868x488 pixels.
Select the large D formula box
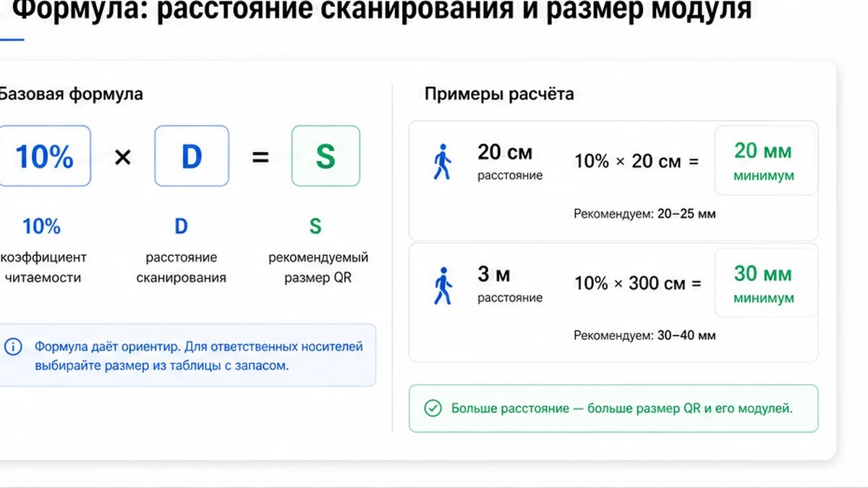pos(192,156)
